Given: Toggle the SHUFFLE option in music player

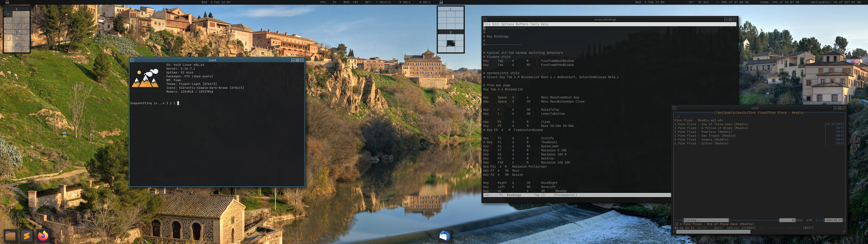Looking at the screenshot, I should (777, 228).
